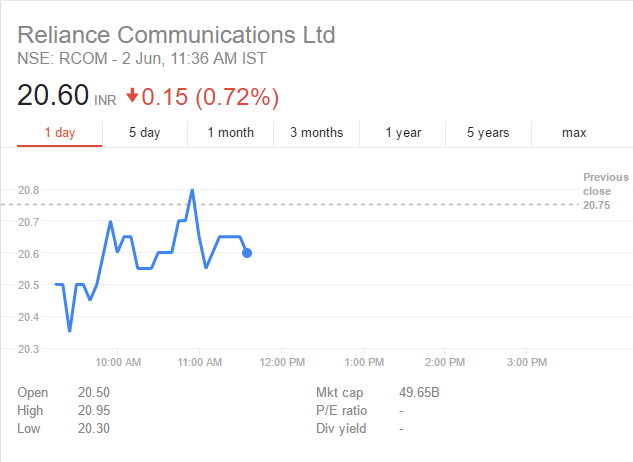
Task: Click the High value 20.95
Action: 94,410
